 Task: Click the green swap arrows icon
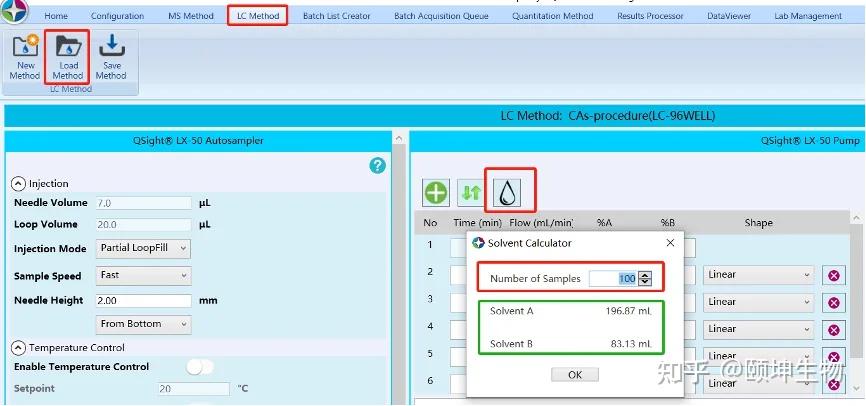click(471, 193)
